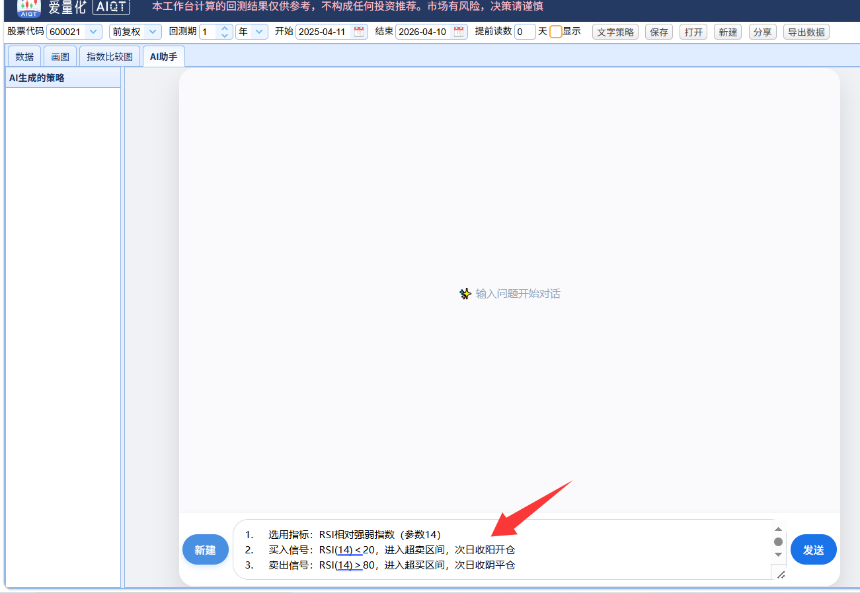Click the 新建 toolbar button

(x=727, y=32)
